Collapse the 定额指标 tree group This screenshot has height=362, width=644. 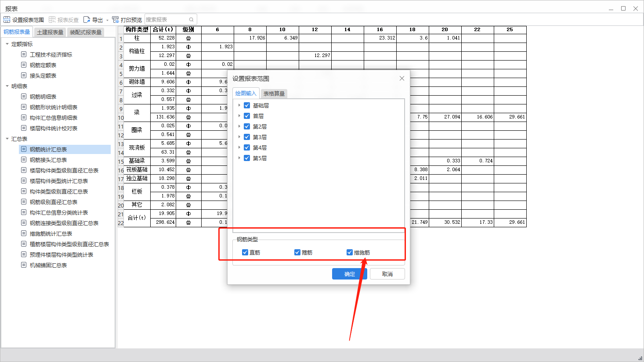(7, 44)
